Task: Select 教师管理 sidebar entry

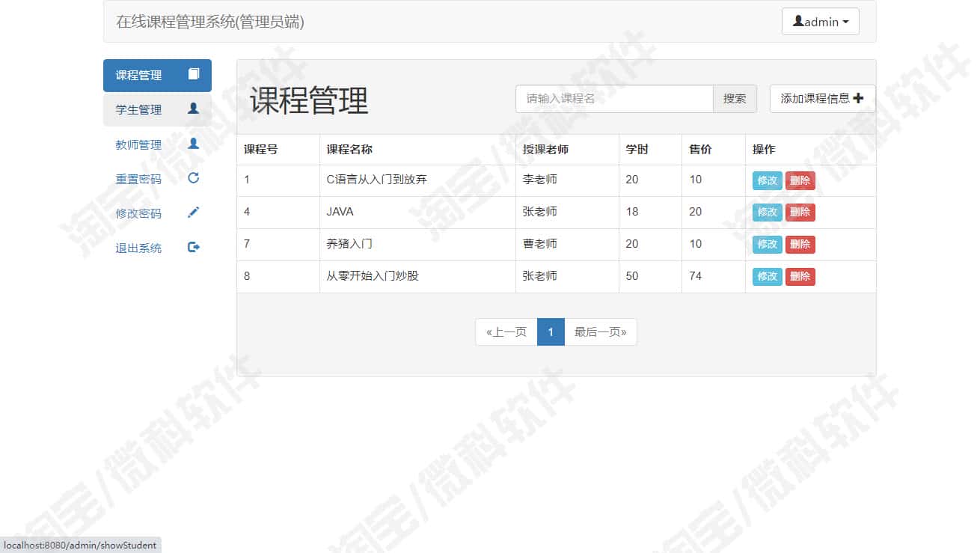Action: point(157,144)
